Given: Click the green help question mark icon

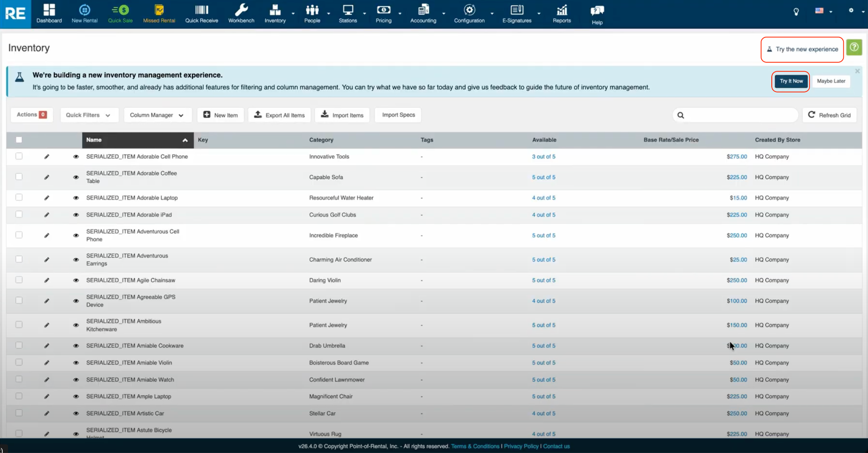Looking at the screenshot, I should [854, 48].
